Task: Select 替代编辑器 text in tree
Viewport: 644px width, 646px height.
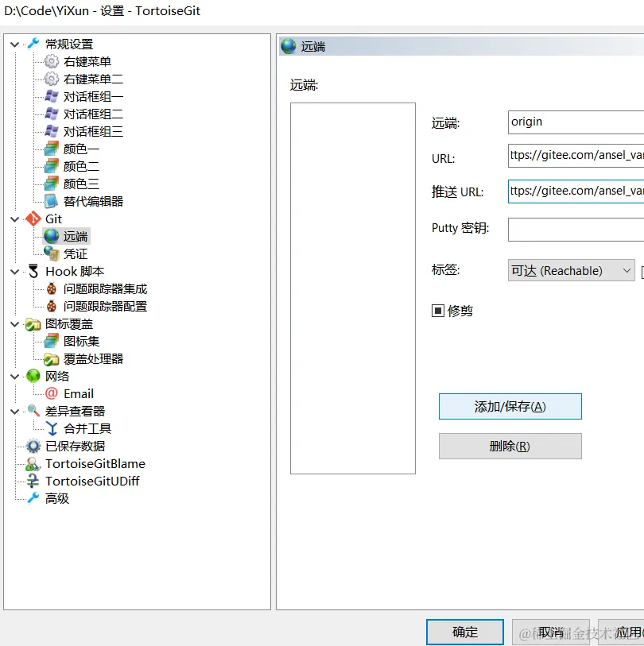Action: coord(93,201)
